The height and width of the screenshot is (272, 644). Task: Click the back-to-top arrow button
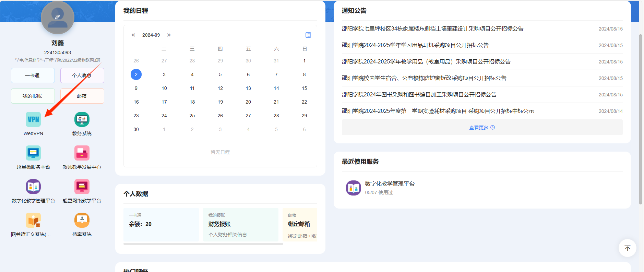(x=627, y=248)
